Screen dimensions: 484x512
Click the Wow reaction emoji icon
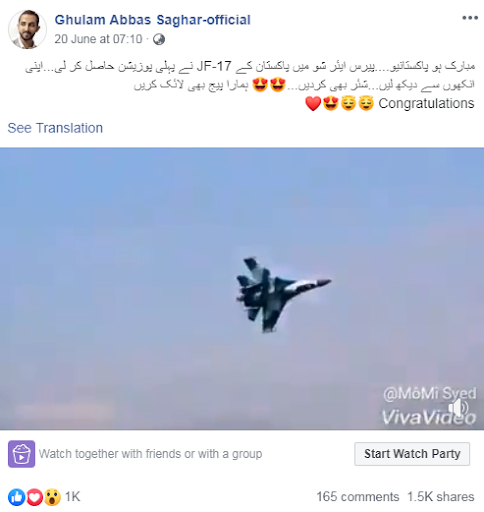[x=52, y=497]
